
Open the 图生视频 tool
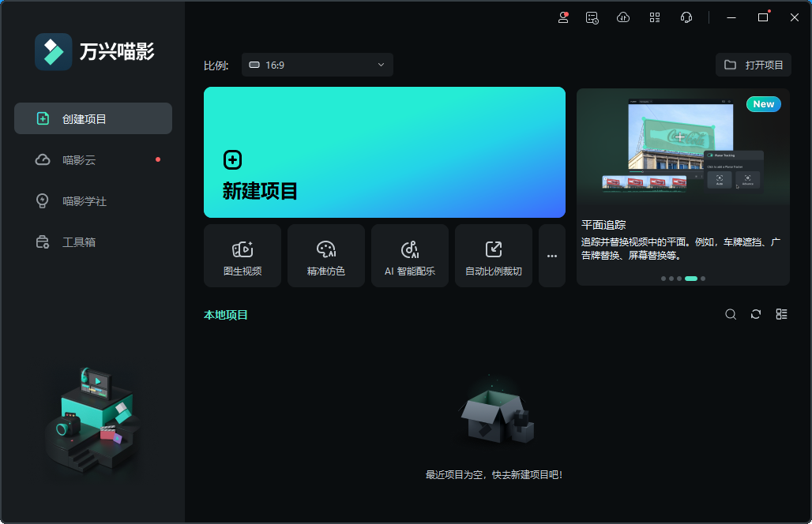point(242,256)
